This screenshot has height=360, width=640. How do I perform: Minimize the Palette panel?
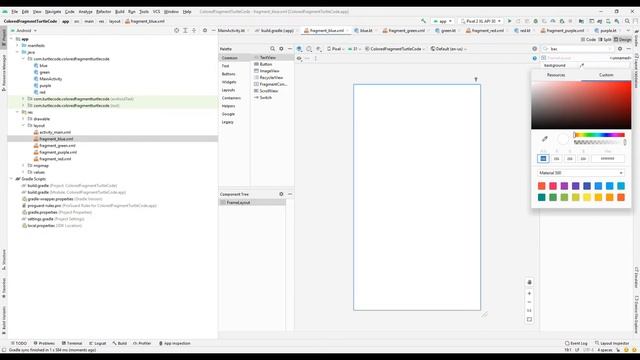[x=290, y=49]
